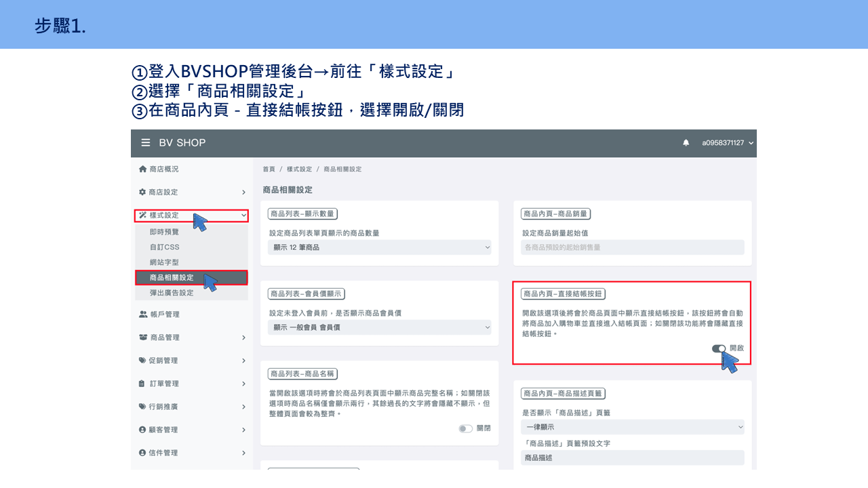Go to 首頁 via the breadcrumb

click(269, 169)
